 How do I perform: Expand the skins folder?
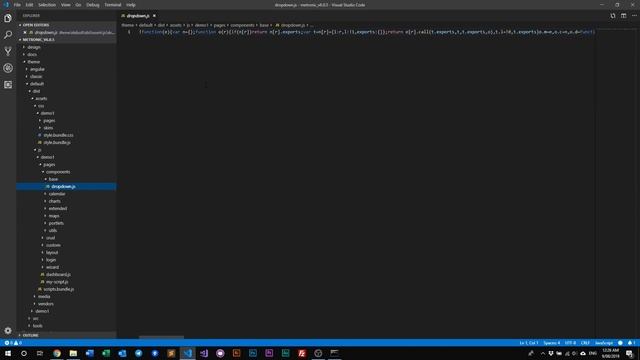(48, 128)
